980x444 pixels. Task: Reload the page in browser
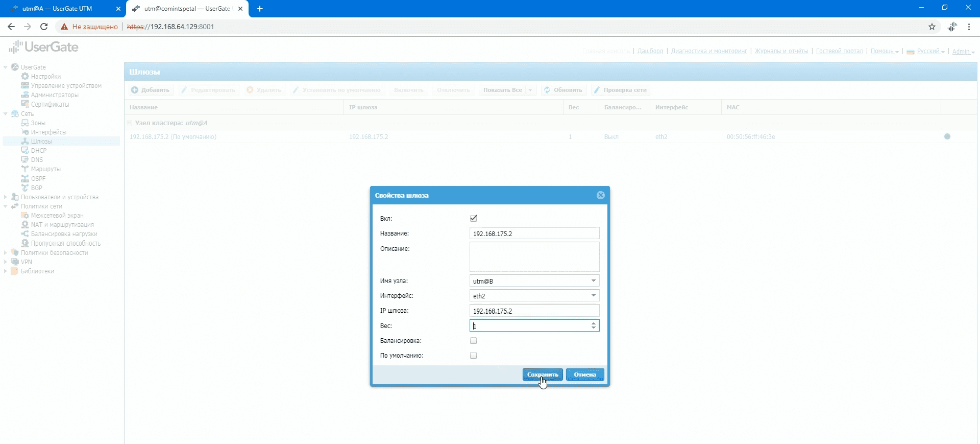tap(44, 27)
